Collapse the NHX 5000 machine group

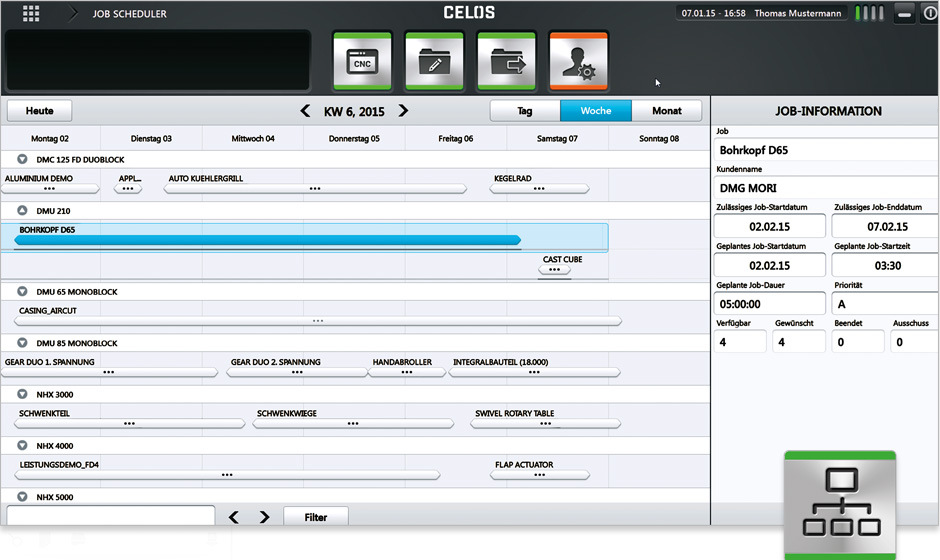coord(22,496)
